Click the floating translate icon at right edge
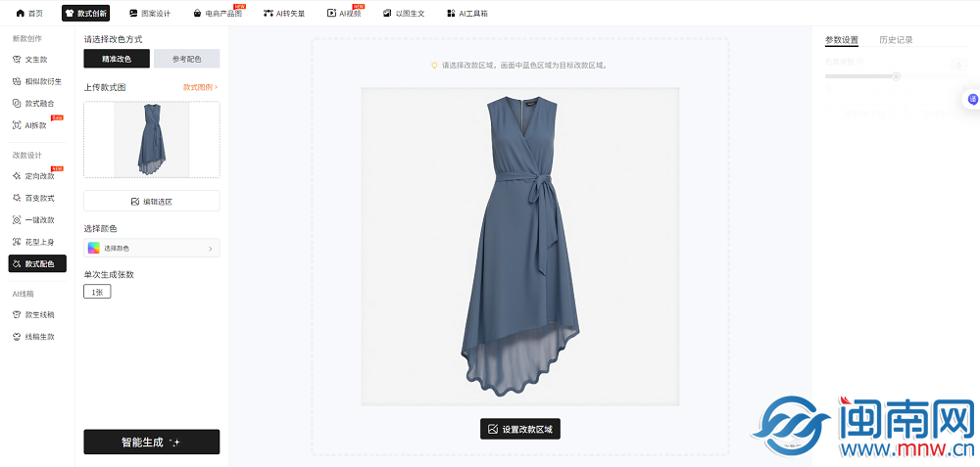Viewport: 980px width, 467px height. click(972, 99)
